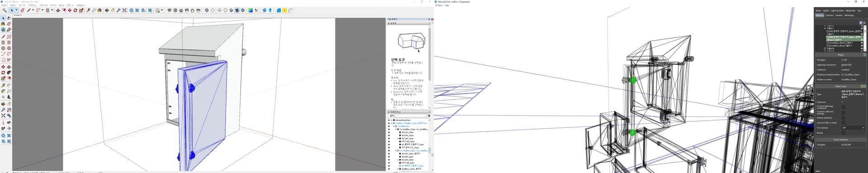Click the outliner filter input field
Image resolution: width=868 pixels, height=173 pixels.
click(x=410, y=116)
